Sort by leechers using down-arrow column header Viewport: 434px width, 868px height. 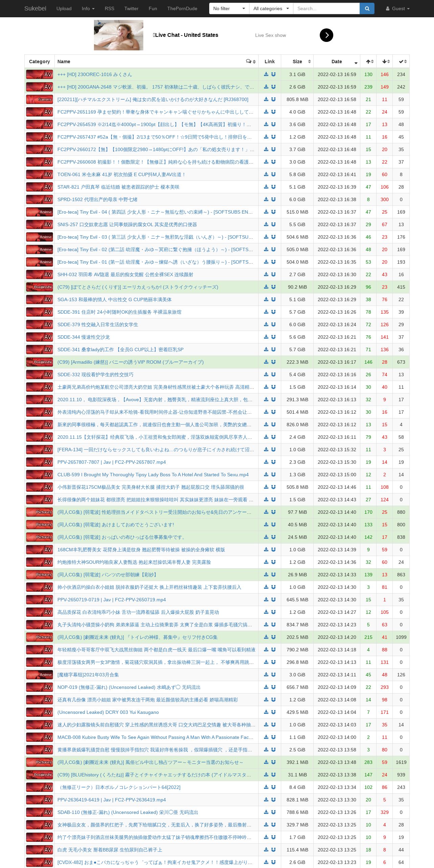(x=385, y=62)
